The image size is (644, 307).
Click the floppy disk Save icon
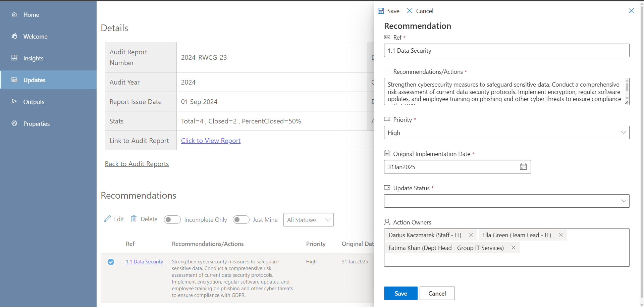click(381, 11)
